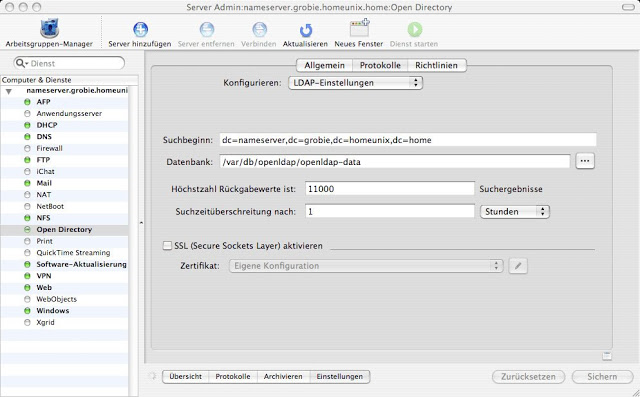Viewport: 640px width, 397px height.
Task: Click the status icon beside Anwendungsserver
Action: click(x=27, y=113)
